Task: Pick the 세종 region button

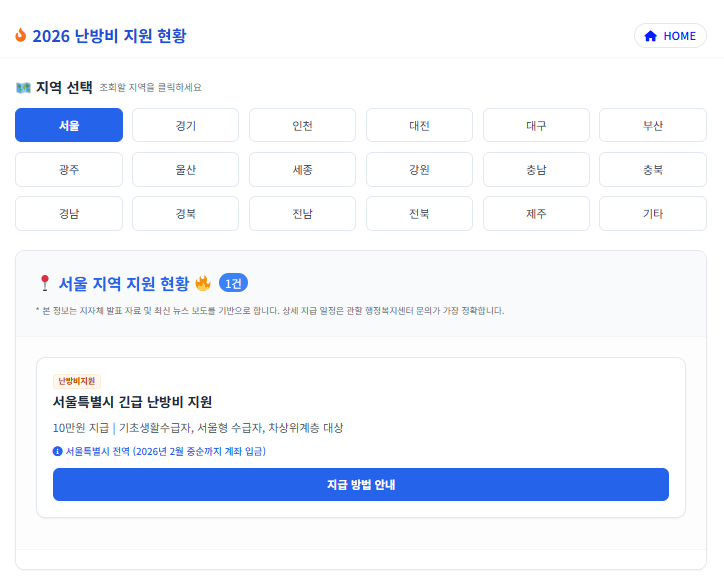Action: (302, 169)
